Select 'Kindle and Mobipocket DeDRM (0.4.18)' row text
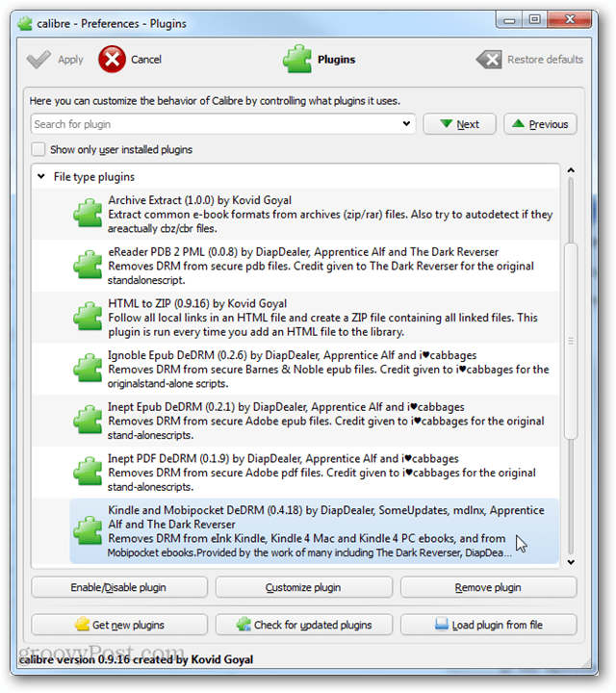616x693 pixels. pyautogui.click(x=326, y=517)
